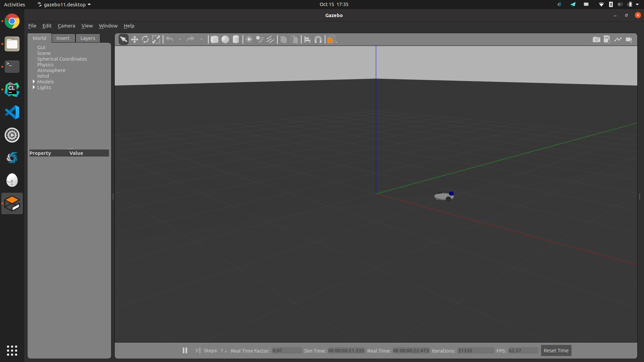Expand the Models tree item
Viewport: 644px width, 362px height.
34,82
